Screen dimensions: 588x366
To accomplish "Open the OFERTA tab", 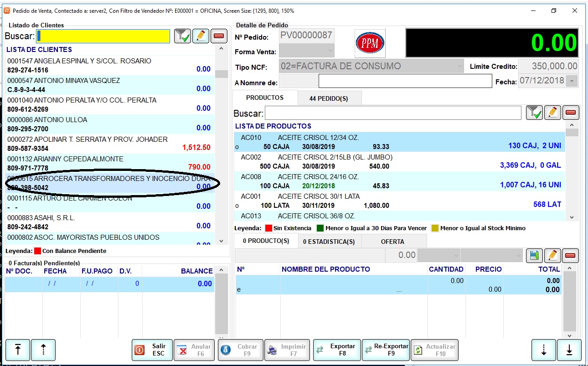I will [x=392, y=242].
